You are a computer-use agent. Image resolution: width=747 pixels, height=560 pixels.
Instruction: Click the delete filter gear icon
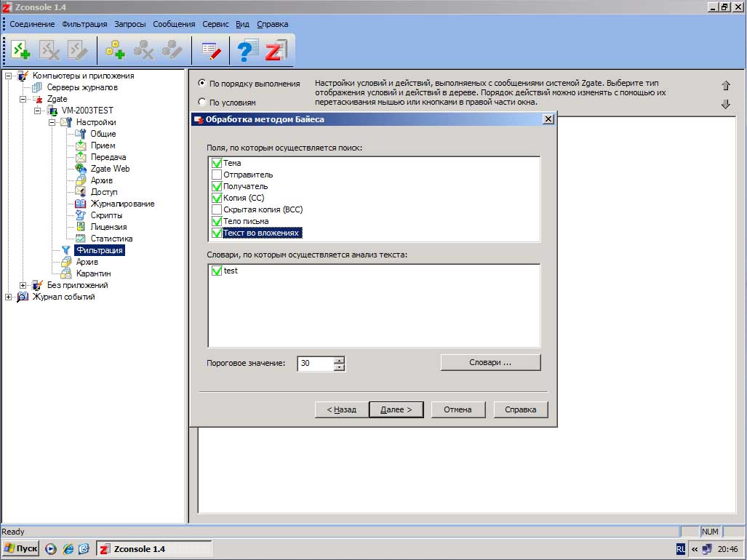tap(143, 50)
